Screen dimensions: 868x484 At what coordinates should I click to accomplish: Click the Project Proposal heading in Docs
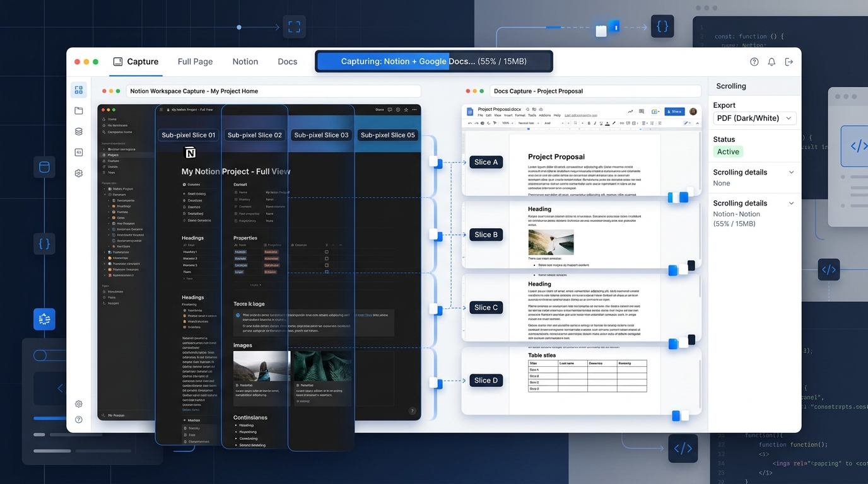[556, 156]
